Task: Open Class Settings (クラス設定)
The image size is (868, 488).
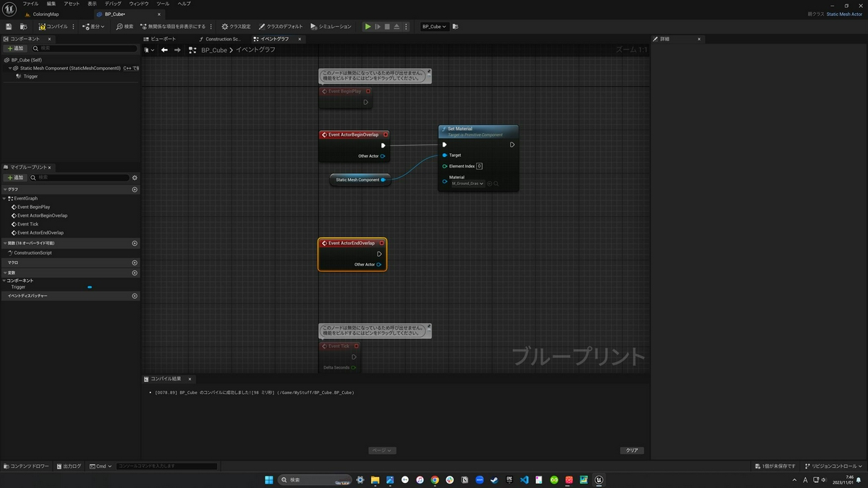Action: (x=236, y=27)
